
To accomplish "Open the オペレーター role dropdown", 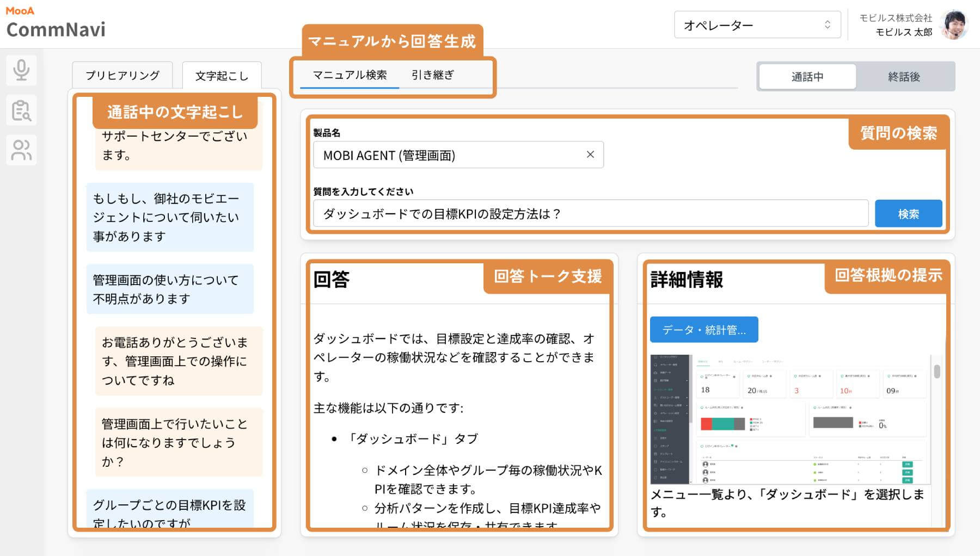I will 757,24.
